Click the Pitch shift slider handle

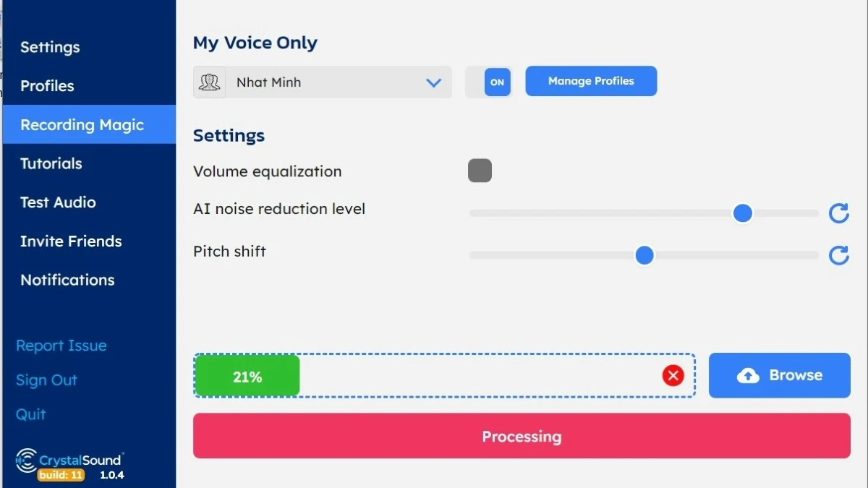(644, 255)
